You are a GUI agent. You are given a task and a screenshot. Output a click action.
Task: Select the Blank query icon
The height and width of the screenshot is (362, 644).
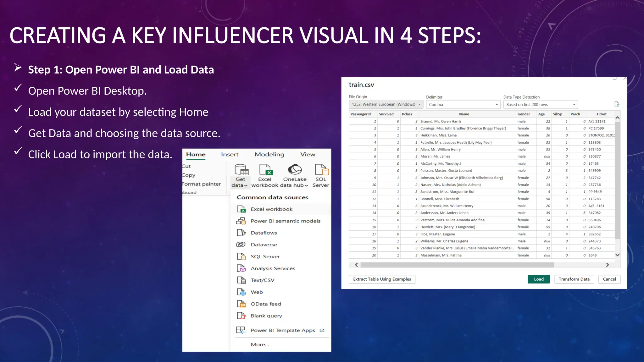[x=241, y=316]
